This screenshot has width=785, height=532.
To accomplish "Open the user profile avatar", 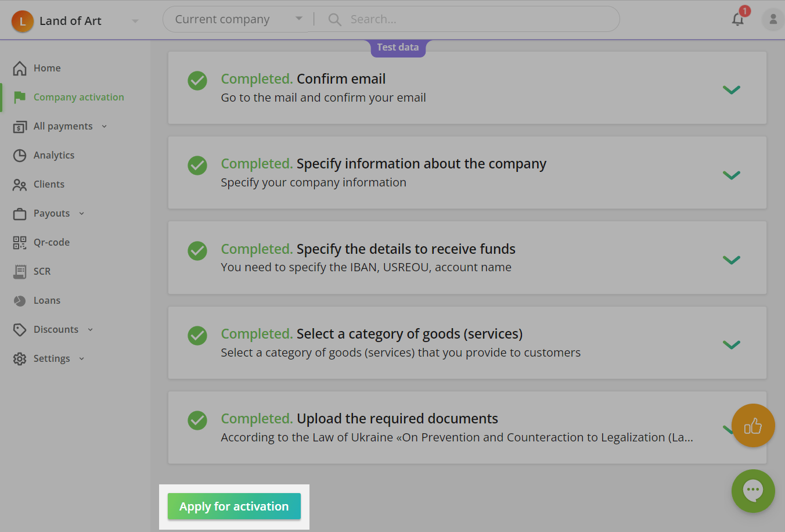I will coord(773,20).
